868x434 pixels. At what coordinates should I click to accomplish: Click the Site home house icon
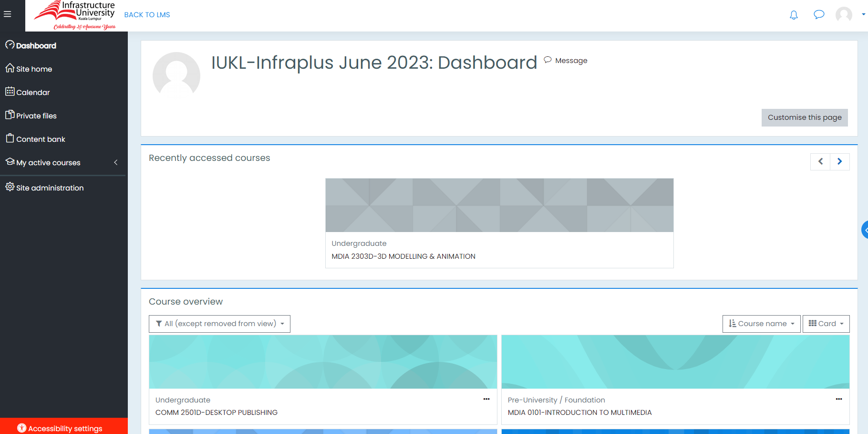[10, 68]
